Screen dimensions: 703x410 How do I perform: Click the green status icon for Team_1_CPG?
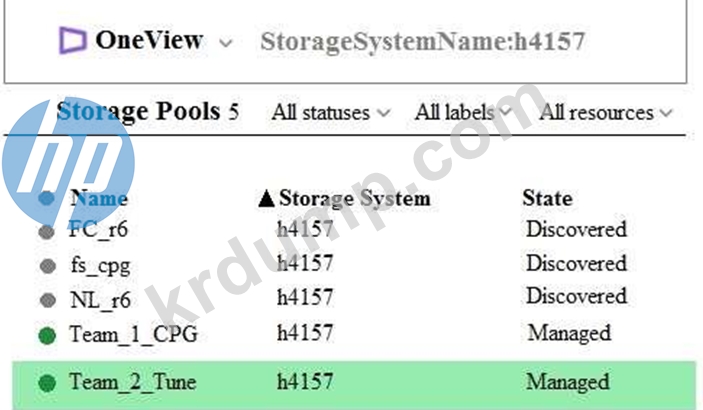47,336
